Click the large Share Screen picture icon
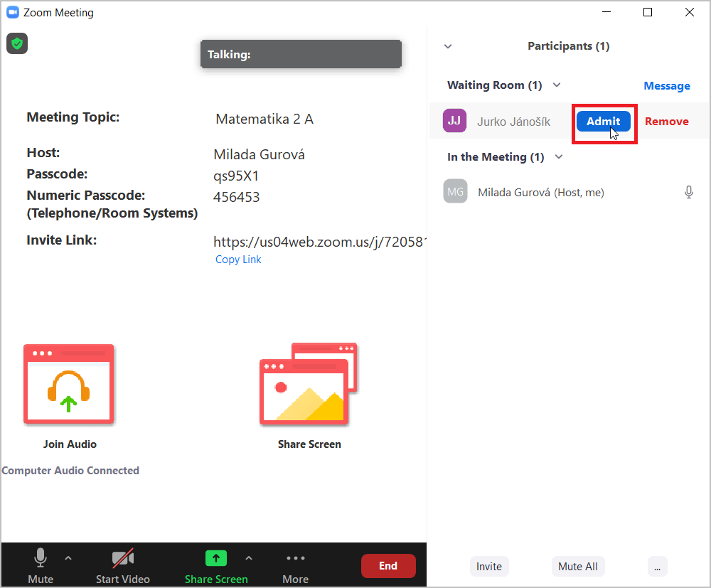711x588 pixels. coord(309,383)
